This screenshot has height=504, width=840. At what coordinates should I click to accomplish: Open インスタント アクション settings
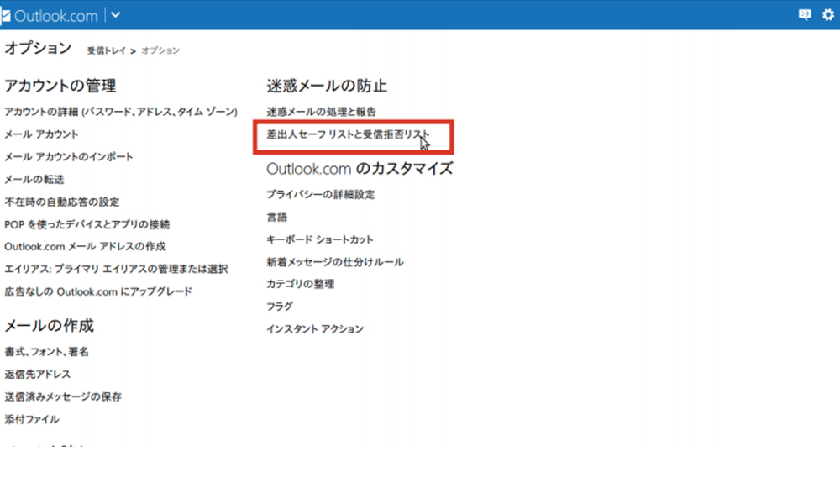point(315,328)
